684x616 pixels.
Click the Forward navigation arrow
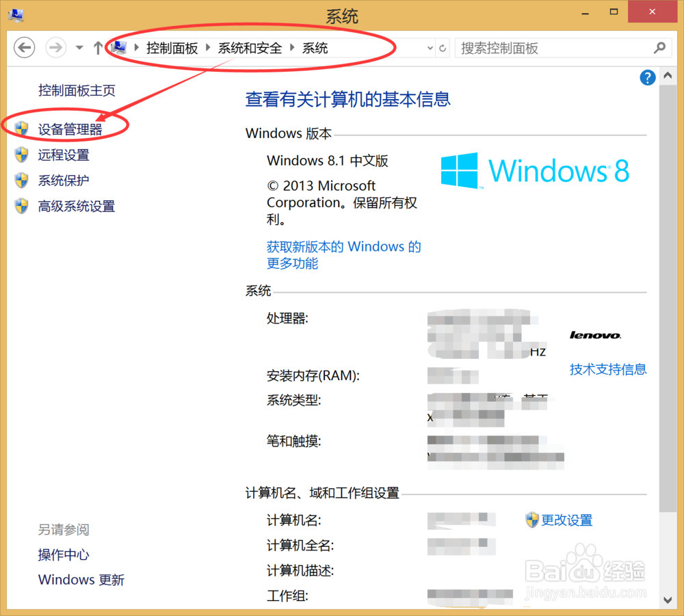pos(56,48)
